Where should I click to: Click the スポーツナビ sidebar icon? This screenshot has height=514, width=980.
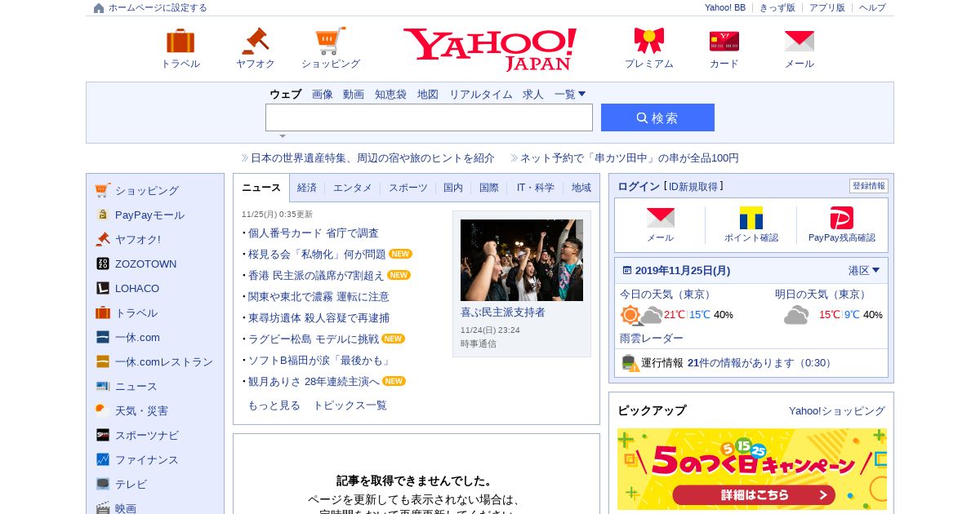pyautogui.click(x=102, y=435)
